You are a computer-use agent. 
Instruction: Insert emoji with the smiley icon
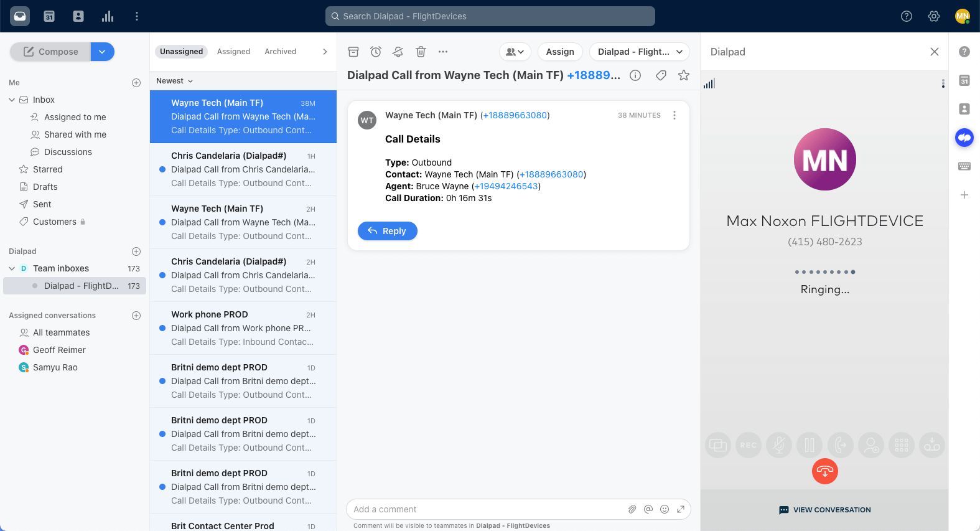[665, 509]
